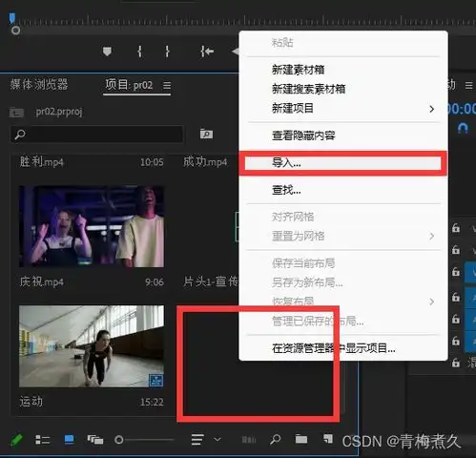This screenshot has width=476, height=458.
Task: Switch to list view in project panel
Action: pos(42,440)
